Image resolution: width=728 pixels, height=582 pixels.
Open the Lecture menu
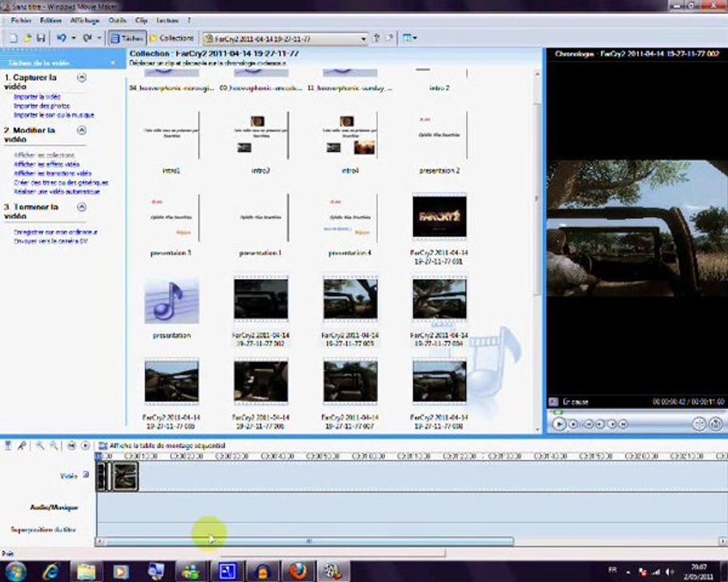pyautogui.click(x=167, y=20)
